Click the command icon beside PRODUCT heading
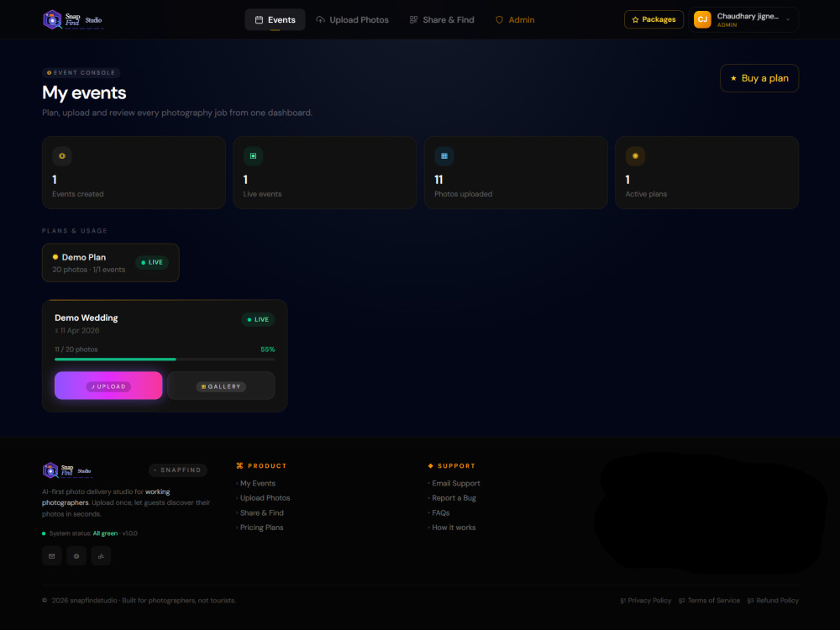This screenshot has width=840, height=630. (239, 465)
